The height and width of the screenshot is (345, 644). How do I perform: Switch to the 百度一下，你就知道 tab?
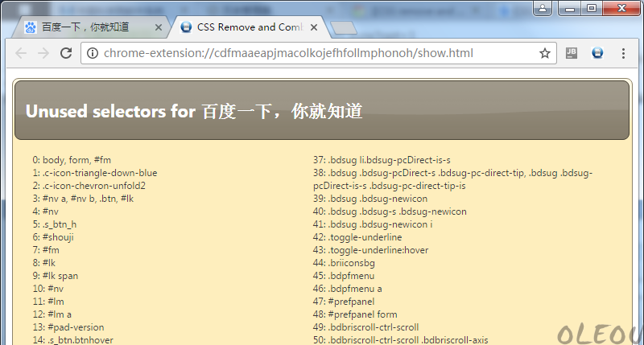90,27
